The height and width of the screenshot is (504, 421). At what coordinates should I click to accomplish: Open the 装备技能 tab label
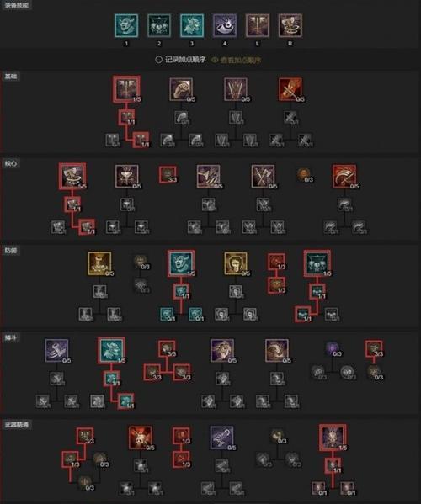pos(17,4)
